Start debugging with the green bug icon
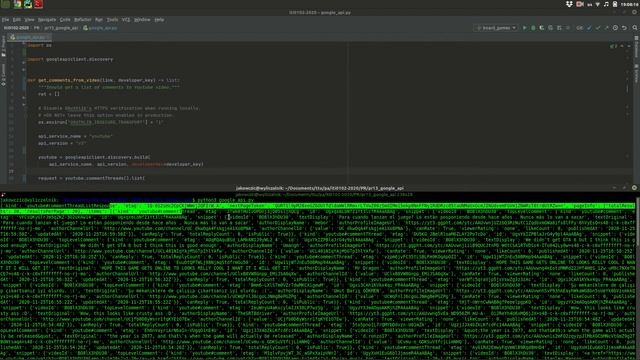Viewport: 640px width, 360px height. 533,28
